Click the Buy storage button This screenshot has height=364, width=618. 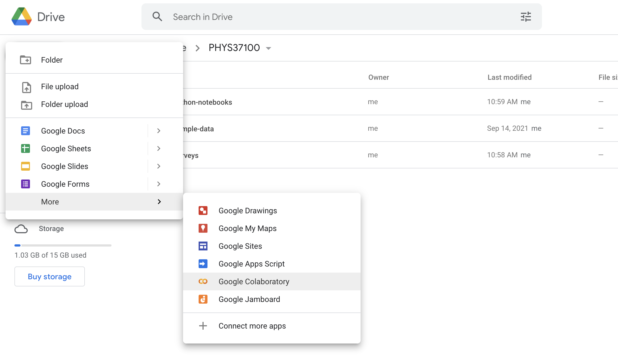[x=50, y=276]
